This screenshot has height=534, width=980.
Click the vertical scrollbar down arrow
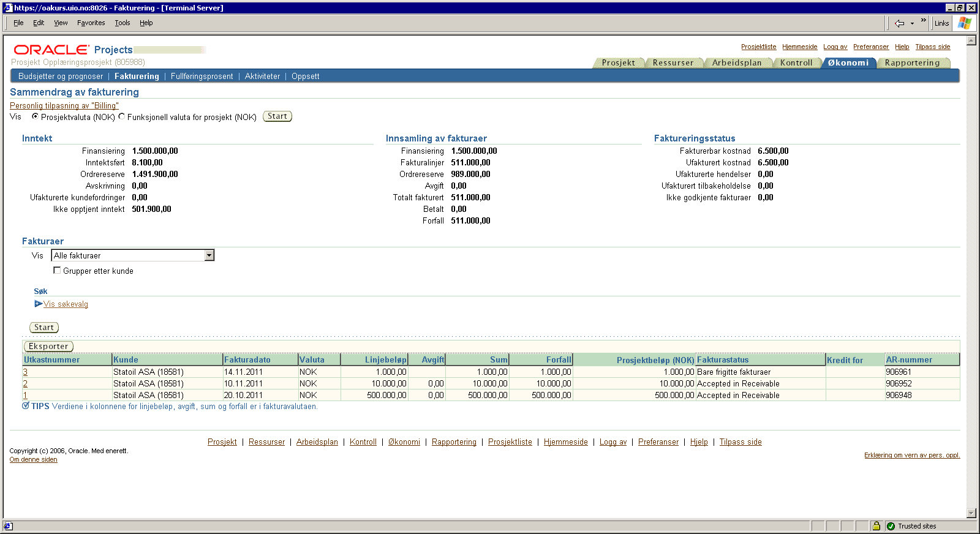click(971, 513)
